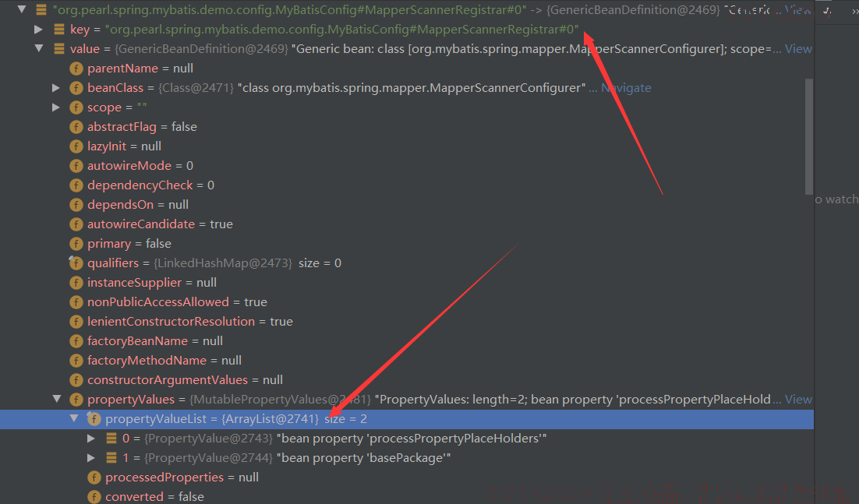Select the abstractFlag = false row
The image size is (859, 504).
click(406, 127)
